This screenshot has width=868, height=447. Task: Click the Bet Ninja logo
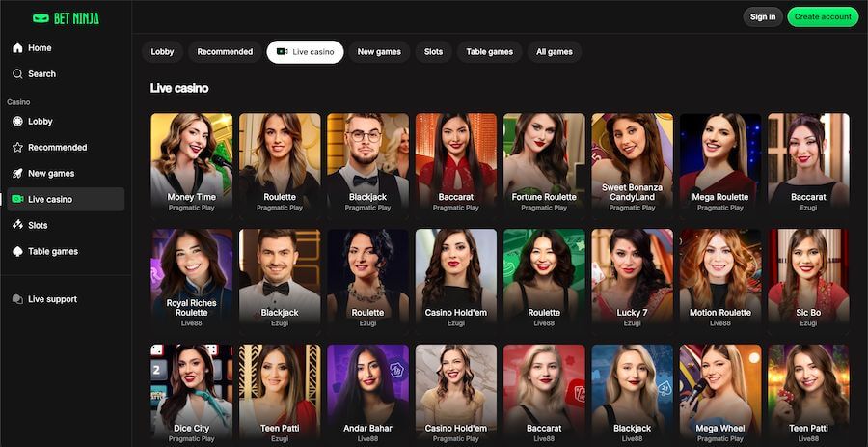(x=66, y=17)
